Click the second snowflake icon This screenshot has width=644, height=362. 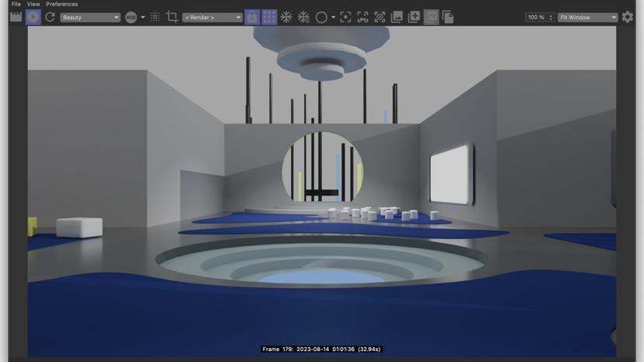coord(303,17)
